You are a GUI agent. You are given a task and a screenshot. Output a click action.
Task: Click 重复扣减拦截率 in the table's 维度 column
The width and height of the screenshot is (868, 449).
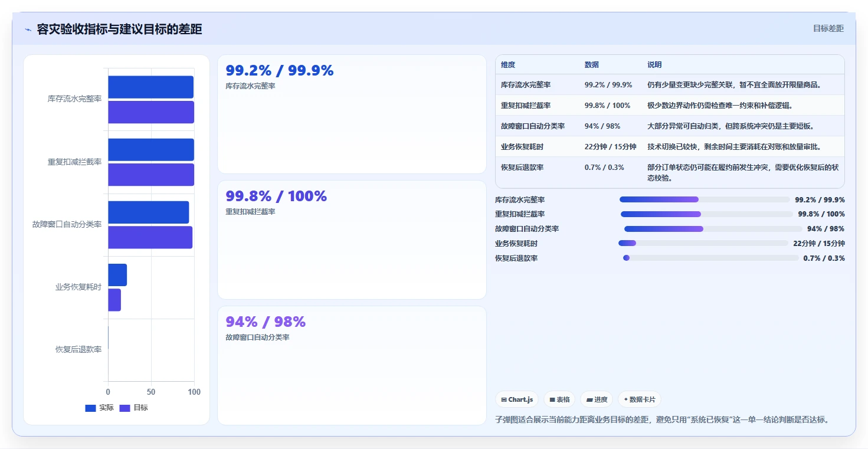point(526,106)
